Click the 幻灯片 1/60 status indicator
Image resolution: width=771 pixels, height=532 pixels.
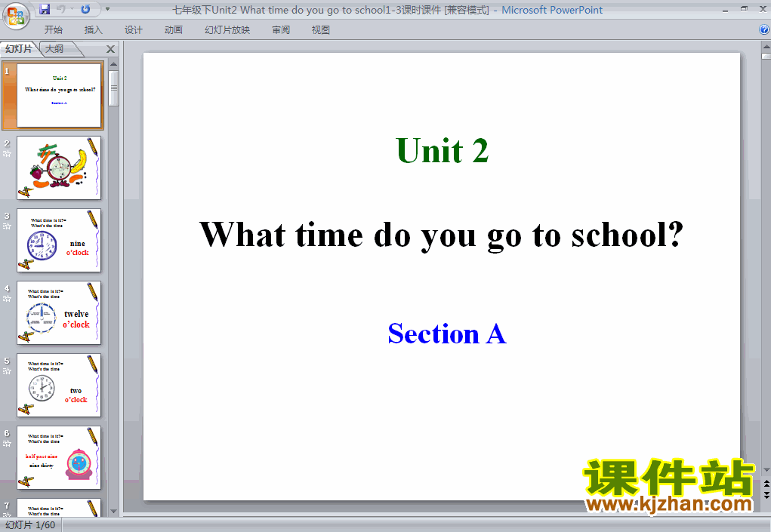point(30,525)
